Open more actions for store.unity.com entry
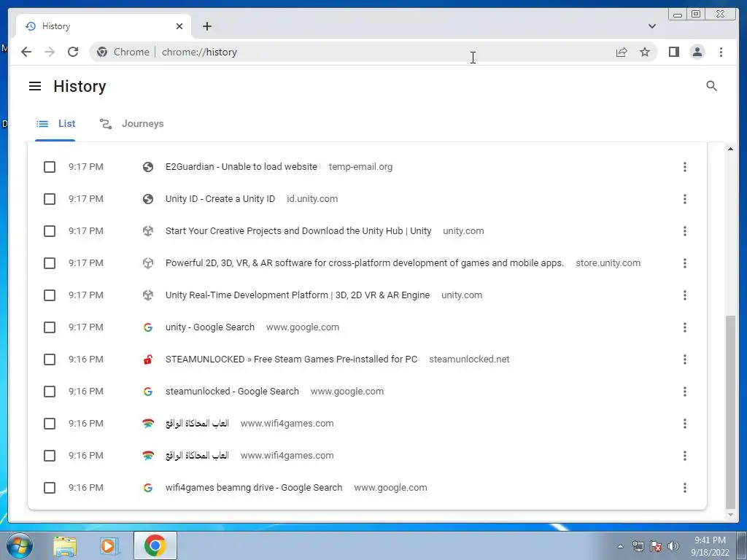 [684, 263]
